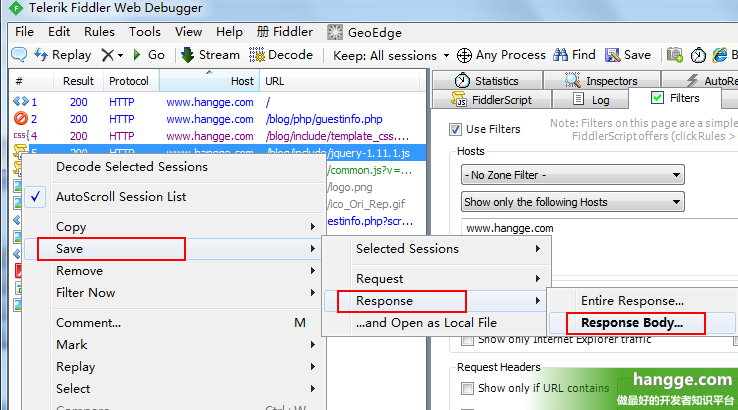Toggle the Use Filters checkbox
738x410 pixels.
tap(455, 129)
